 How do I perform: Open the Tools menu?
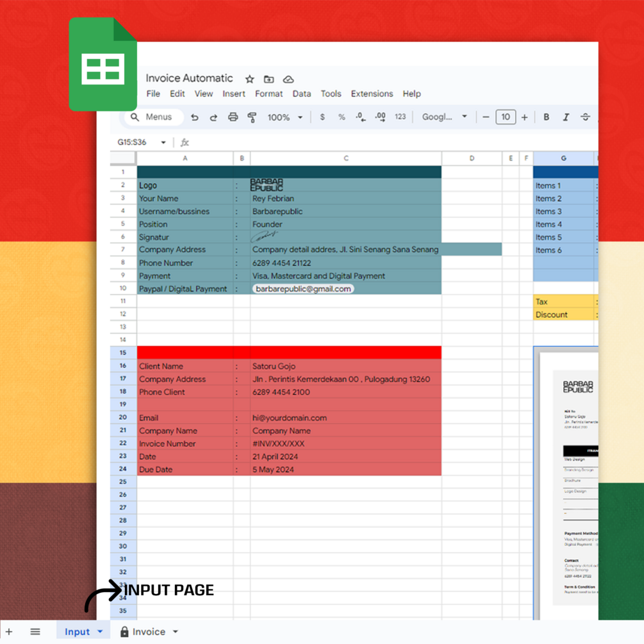tap(331, 94)
